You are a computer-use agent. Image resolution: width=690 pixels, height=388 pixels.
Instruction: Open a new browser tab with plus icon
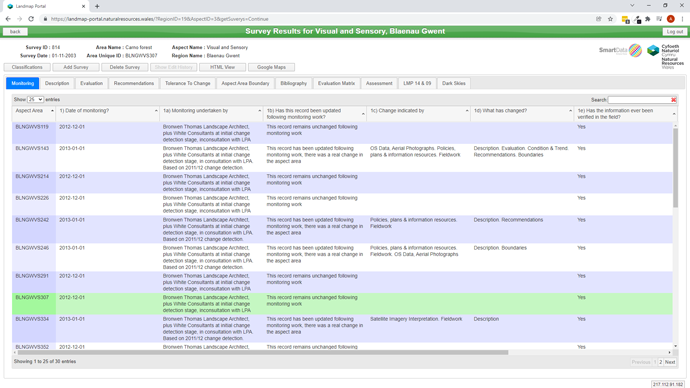(97, 6)
